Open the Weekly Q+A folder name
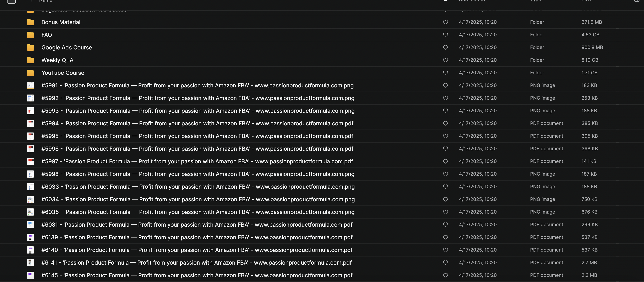Screen dimensions: 644x282 (x=57, y=60)
